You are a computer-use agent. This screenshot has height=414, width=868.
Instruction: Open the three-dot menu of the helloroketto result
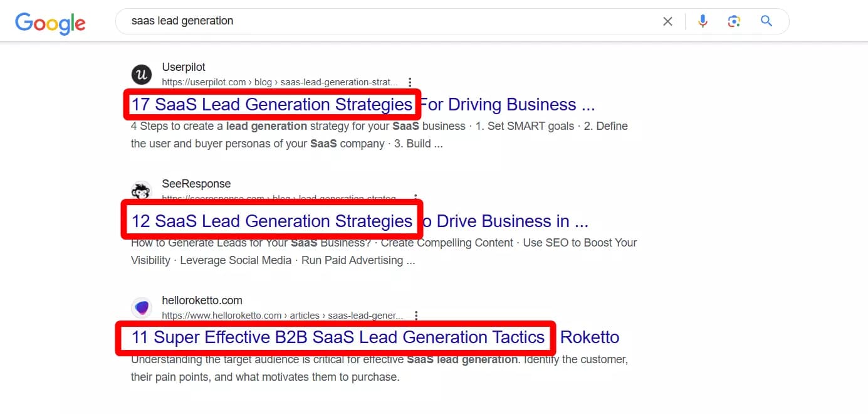(x=416, y=316)
